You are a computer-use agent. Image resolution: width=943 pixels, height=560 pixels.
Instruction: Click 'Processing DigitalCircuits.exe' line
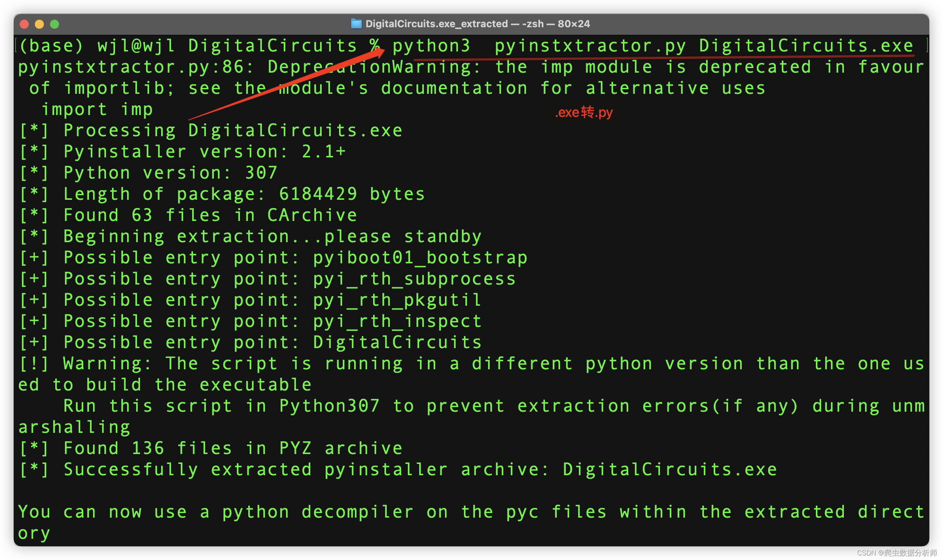211,131
